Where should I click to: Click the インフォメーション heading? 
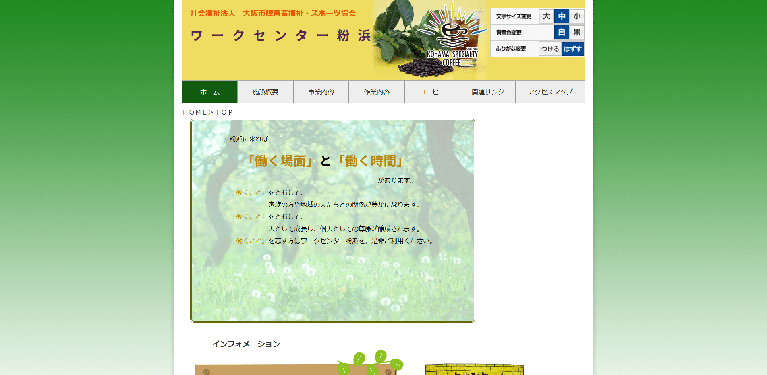247,344
